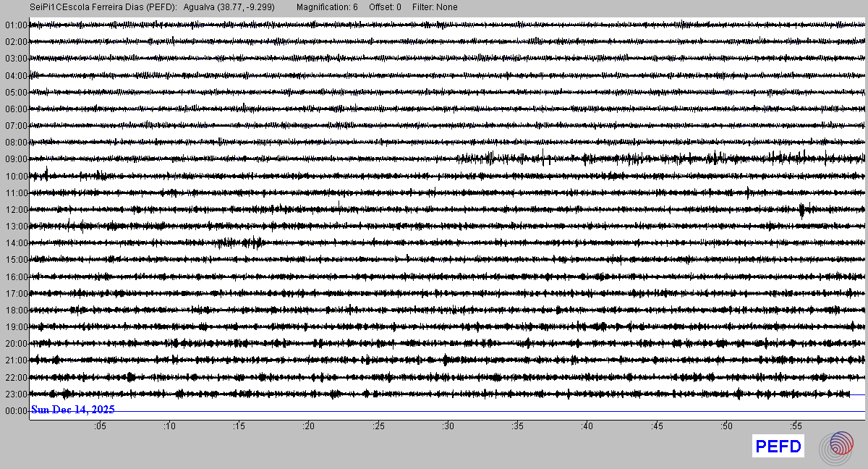Click the 12:00 hour label
Screen dimensions: 868x469
pyautogui.click(x=16, y=210)
